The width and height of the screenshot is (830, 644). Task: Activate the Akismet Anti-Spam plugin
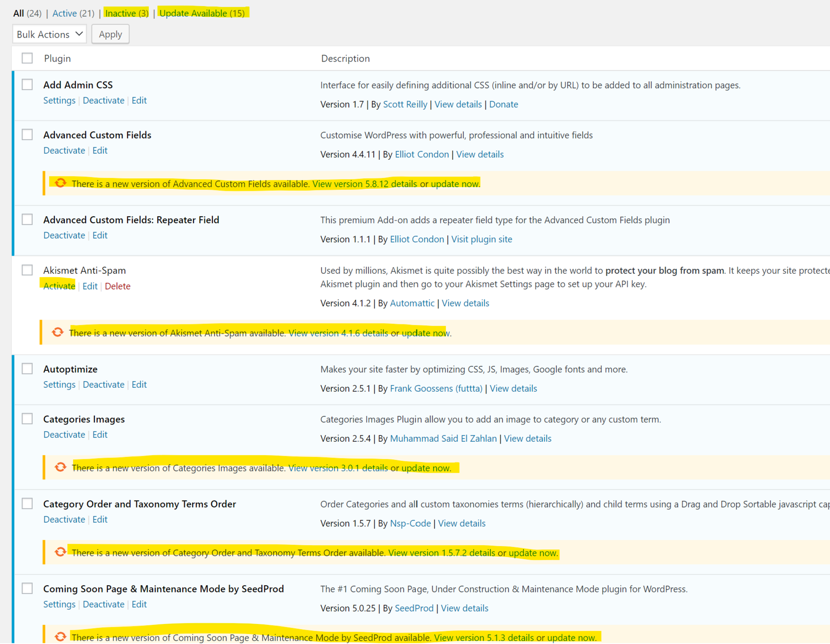click(x=59, y=286)
